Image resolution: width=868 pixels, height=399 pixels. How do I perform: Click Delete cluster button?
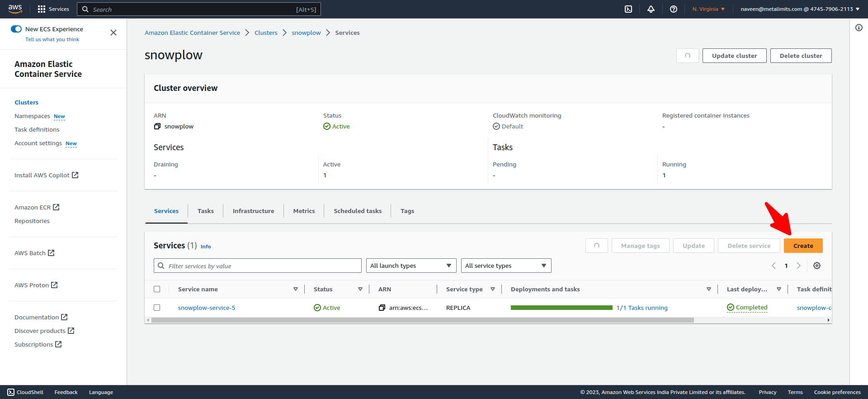click(x=801, y=56)
